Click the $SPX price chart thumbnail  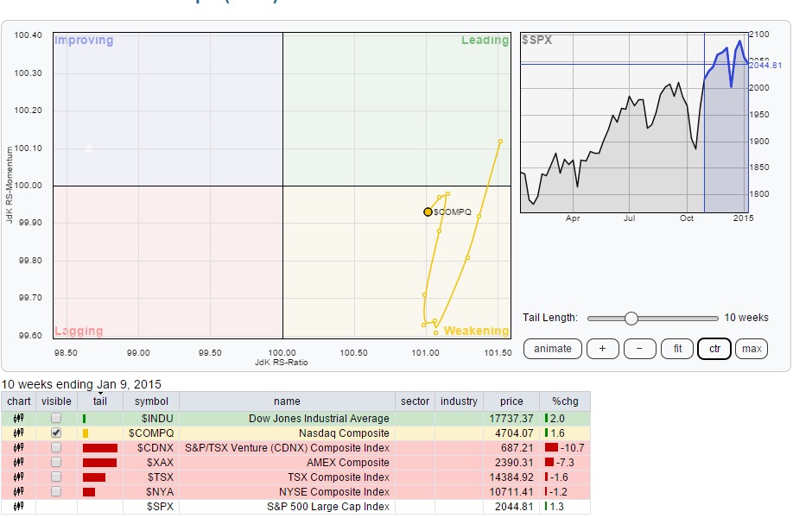pyautogui.click(x=634, y=123)
